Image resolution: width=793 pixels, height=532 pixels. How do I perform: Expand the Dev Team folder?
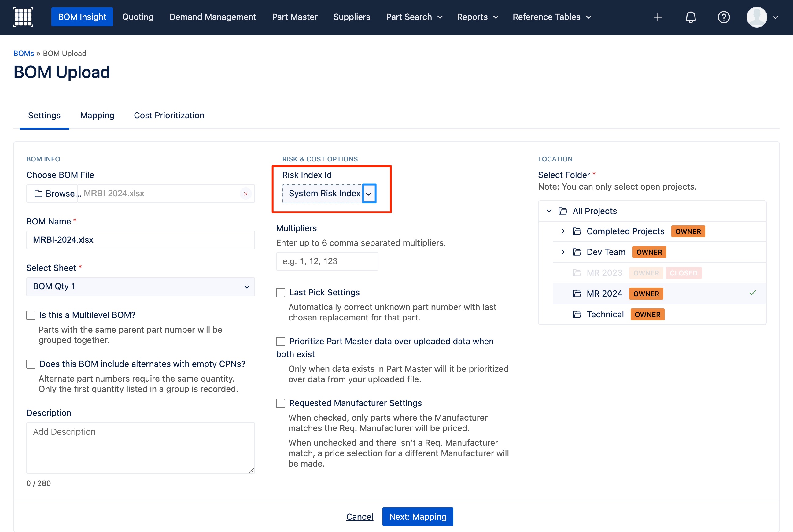pyautogui.click(x=563, y=252)
